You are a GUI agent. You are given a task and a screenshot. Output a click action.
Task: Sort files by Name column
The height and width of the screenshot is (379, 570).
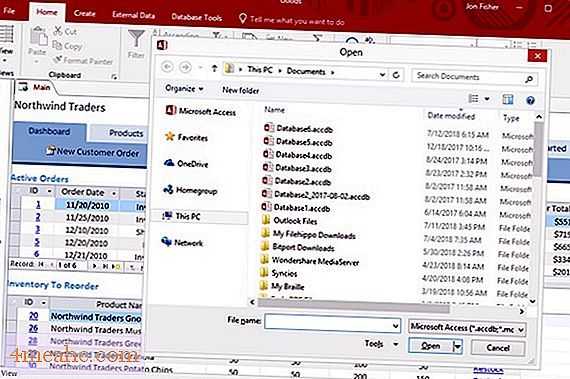click(x=275, y=109)
